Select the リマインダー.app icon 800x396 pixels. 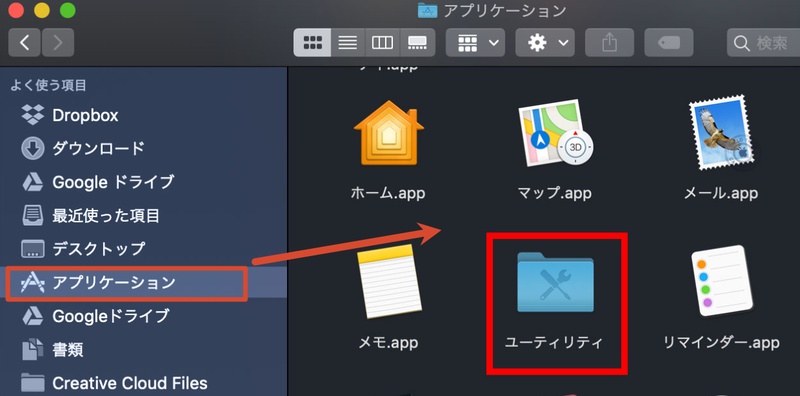tap(722, 281)
